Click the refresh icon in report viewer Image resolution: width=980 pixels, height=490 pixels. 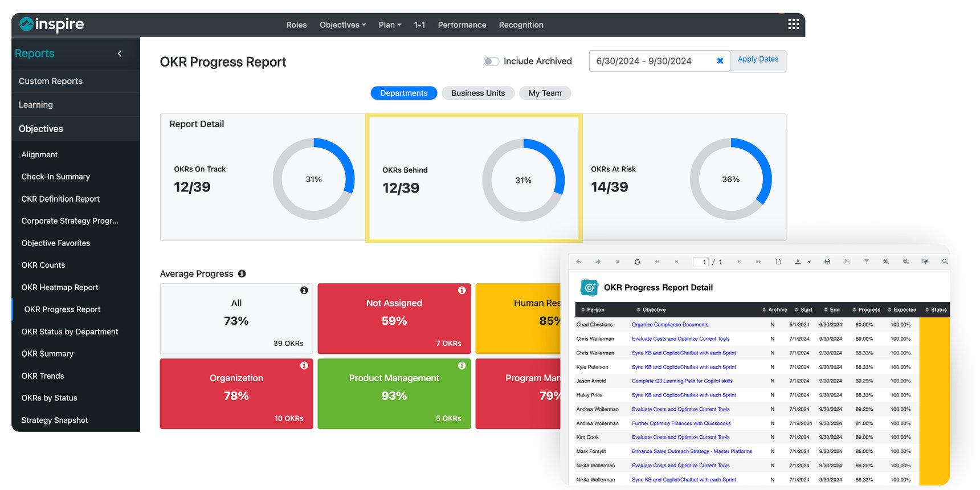[x=637, y=262]
